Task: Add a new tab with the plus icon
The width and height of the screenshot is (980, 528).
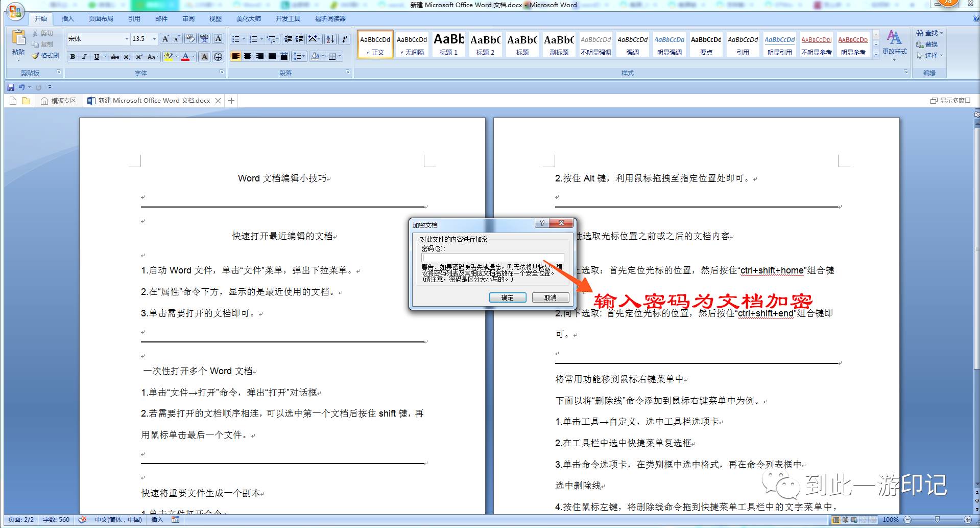Action: (x=231, y=101)
